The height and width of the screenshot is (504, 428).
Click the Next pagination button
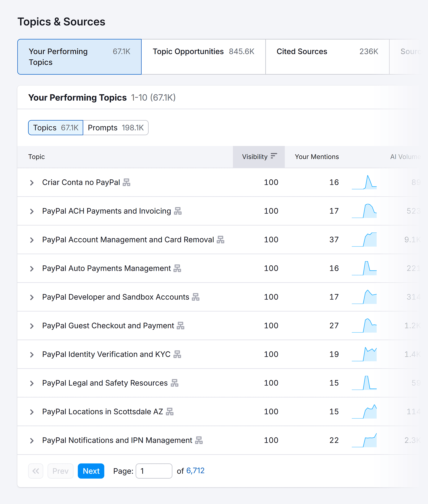click(91, 471)
